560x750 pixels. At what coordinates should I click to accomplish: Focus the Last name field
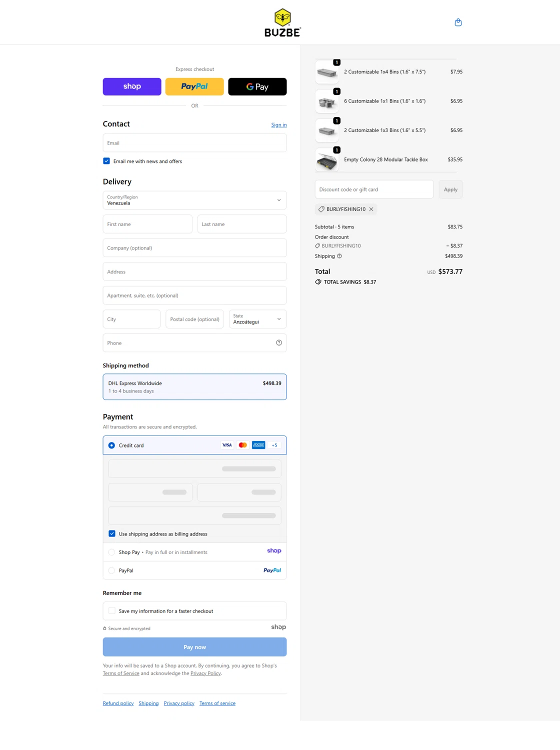point(242,224)
